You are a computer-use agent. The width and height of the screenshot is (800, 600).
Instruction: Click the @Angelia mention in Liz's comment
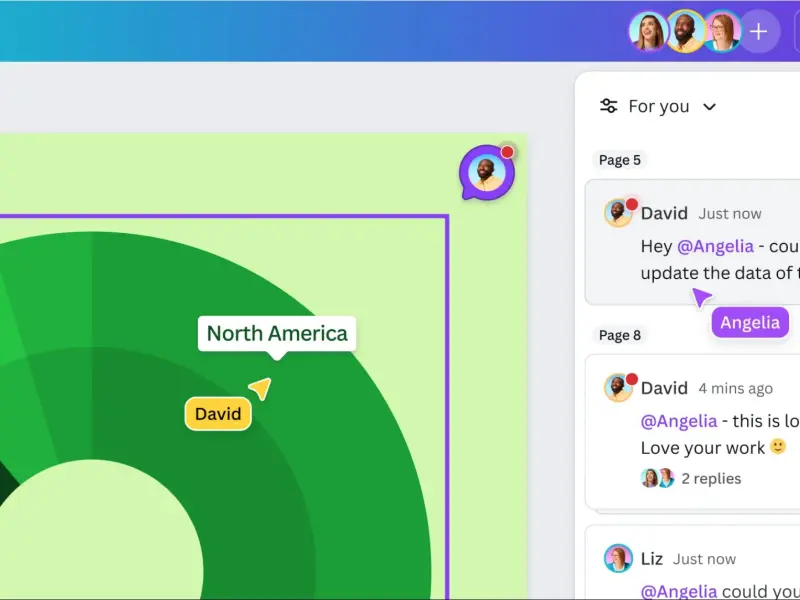pos(679,591)
